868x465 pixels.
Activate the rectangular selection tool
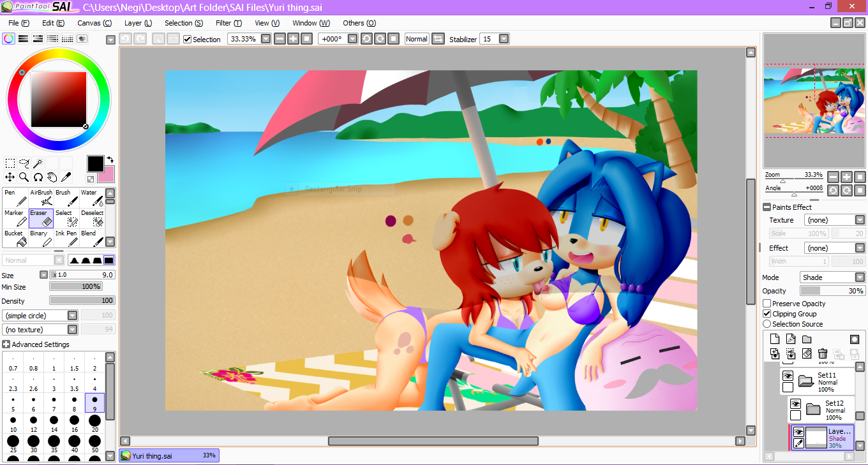(10, 163)
